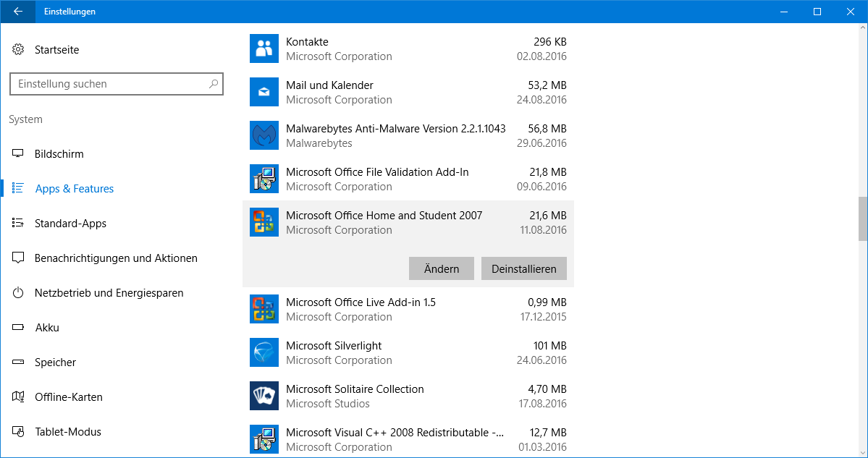Open Startseite gear icon
This screenshot has width=868, height=458.
coord(18,50)
